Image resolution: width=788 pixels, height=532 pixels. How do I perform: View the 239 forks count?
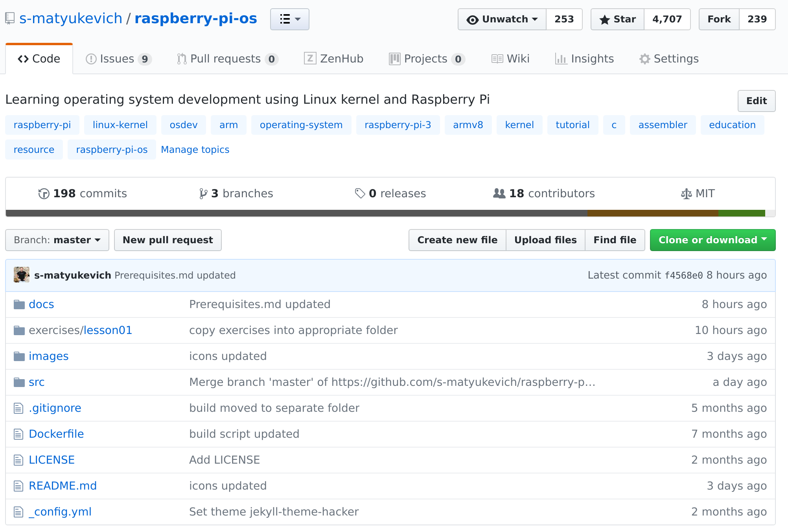point(757,19)
